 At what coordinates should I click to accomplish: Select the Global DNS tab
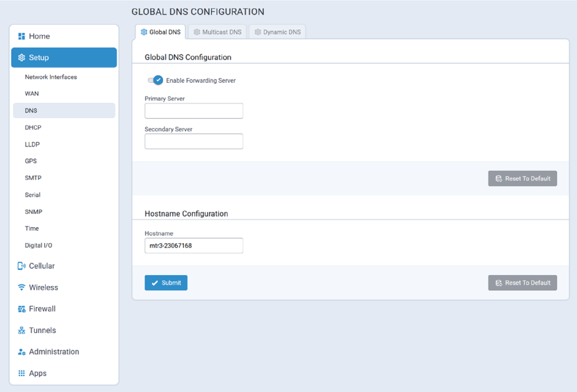[161, 32]
